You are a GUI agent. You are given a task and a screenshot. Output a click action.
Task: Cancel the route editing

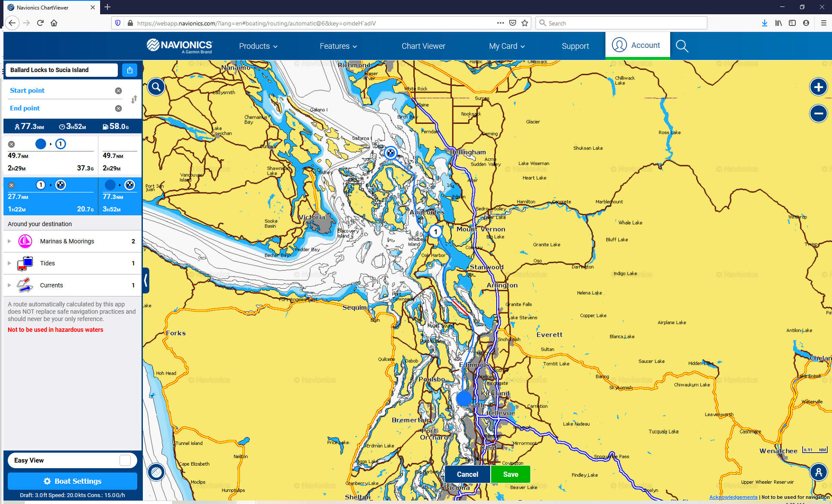tap(467, 474)
